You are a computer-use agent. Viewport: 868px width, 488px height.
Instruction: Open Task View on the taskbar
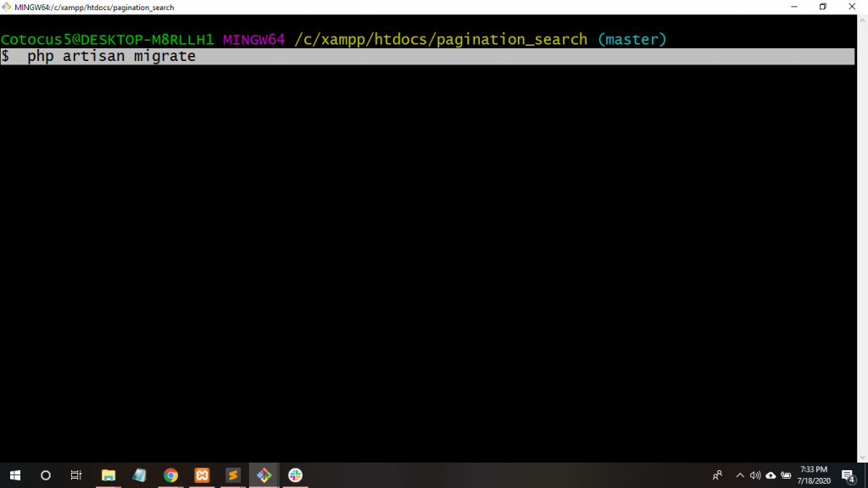pos(76,475)
